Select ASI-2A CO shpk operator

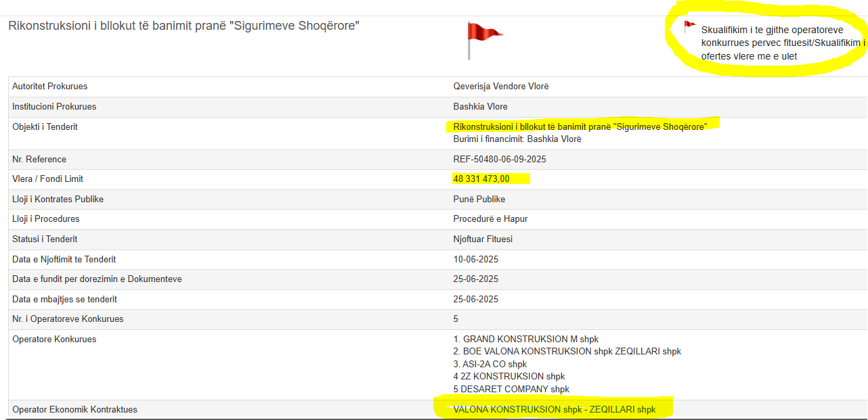click(x=490, y=365)
